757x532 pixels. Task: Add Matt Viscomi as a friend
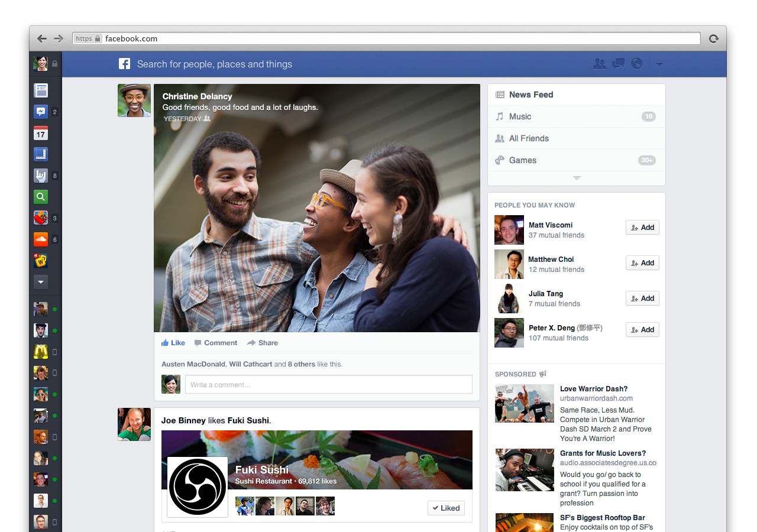tap(642, 228)
